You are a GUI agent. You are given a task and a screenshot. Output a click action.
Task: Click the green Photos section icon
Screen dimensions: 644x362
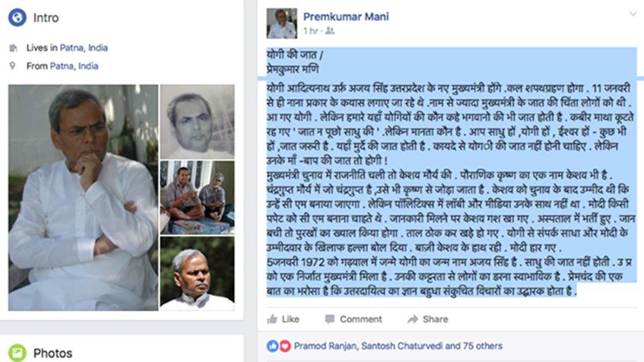pos(17,353)
